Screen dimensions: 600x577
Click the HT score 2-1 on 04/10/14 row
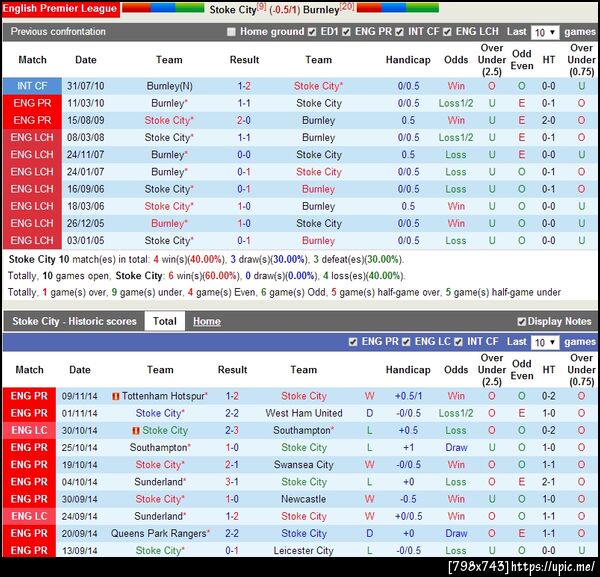(x=548, y=482)
